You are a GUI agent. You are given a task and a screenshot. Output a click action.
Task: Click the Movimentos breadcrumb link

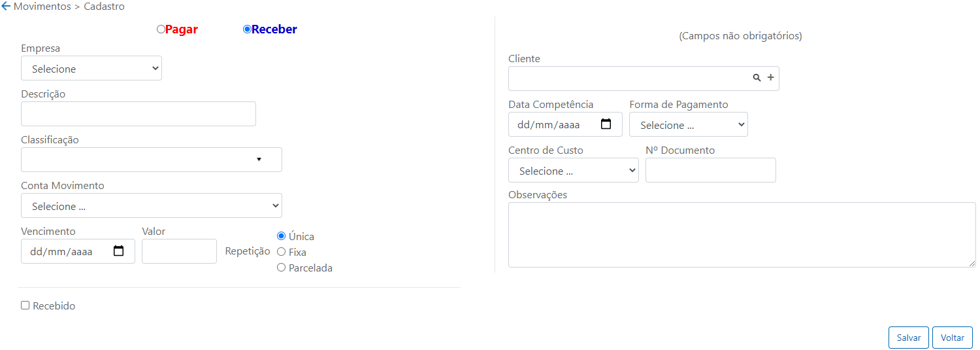pyautogui.click(x=42, y=7)
